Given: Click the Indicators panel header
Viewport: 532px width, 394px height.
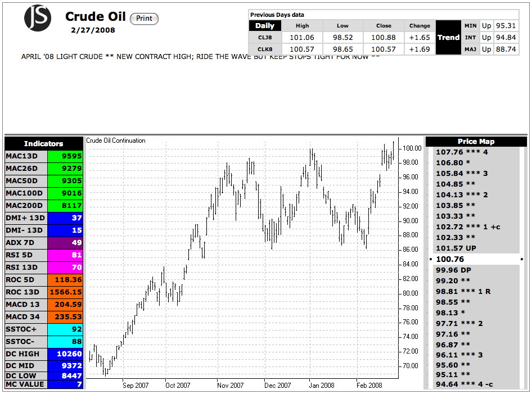Looking at the screenshot, I should pos(44,144).
